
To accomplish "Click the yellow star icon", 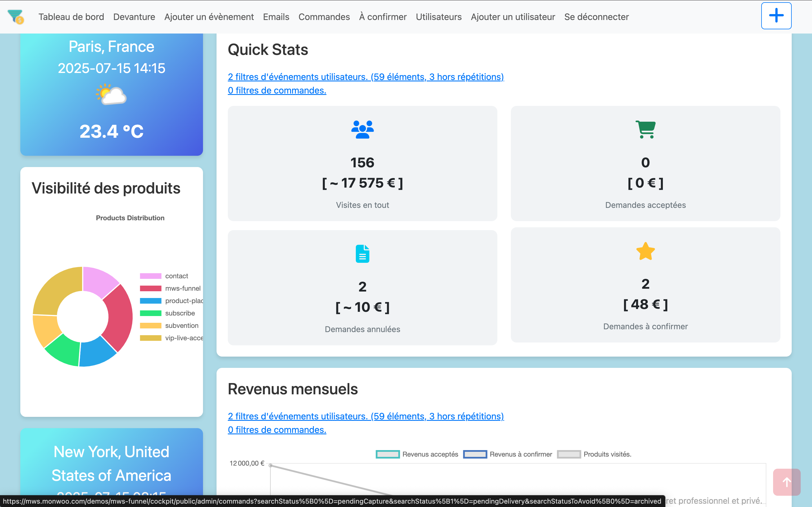I will 645,252.
